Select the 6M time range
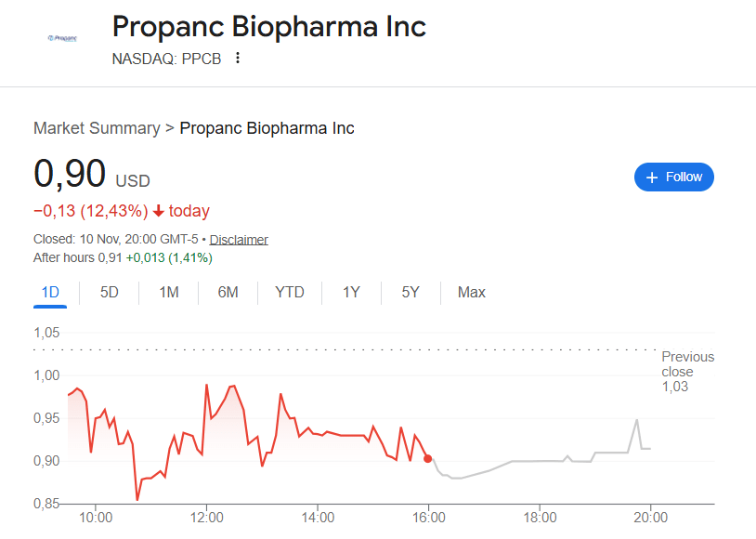 click(228, 292)
